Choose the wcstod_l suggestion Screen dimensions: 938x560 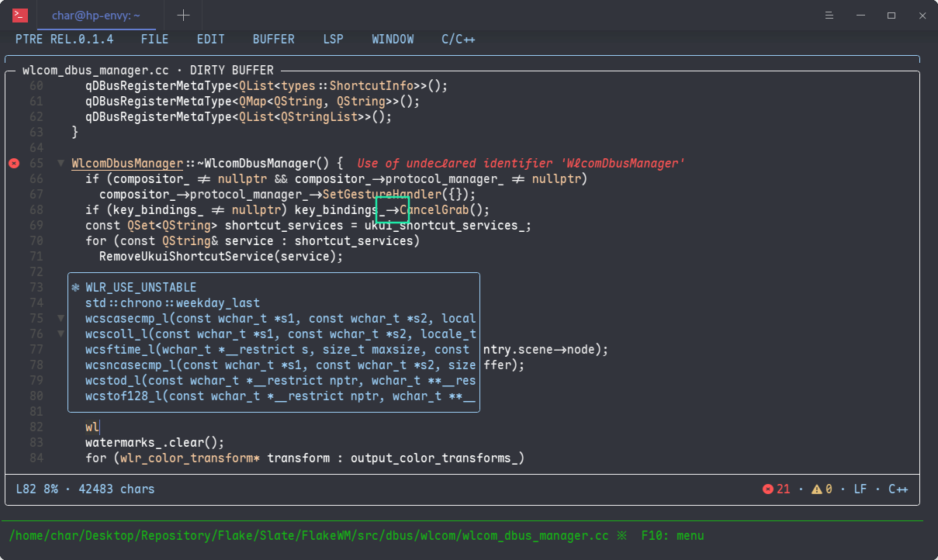tap(273, 381)
